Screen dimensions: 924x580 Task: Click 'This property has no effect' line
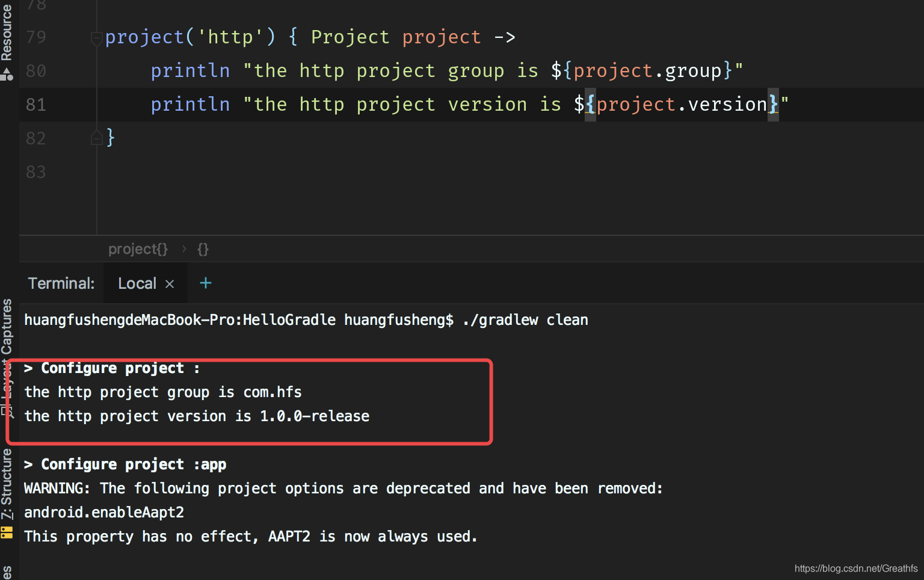point(251,537)
